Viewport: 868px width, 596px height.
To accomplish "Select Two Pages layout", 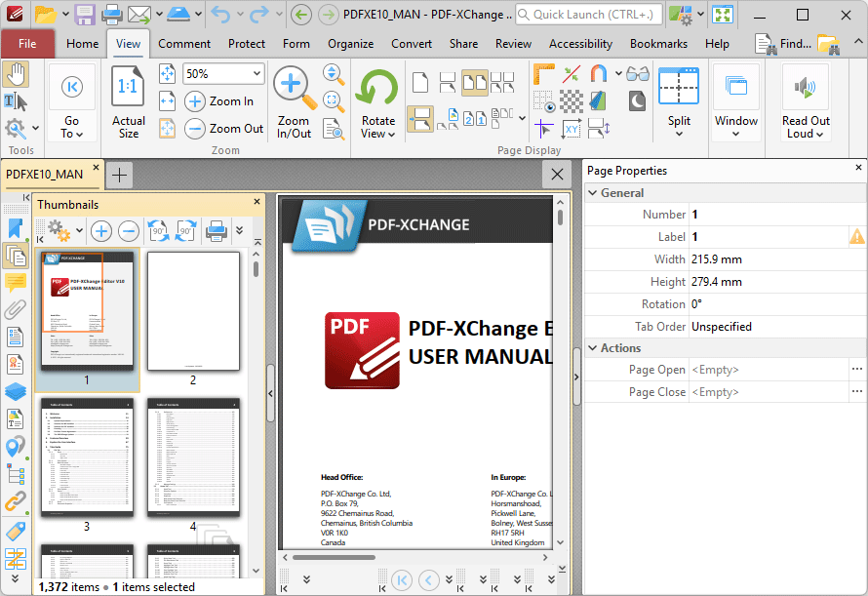I will coord(475,83).
